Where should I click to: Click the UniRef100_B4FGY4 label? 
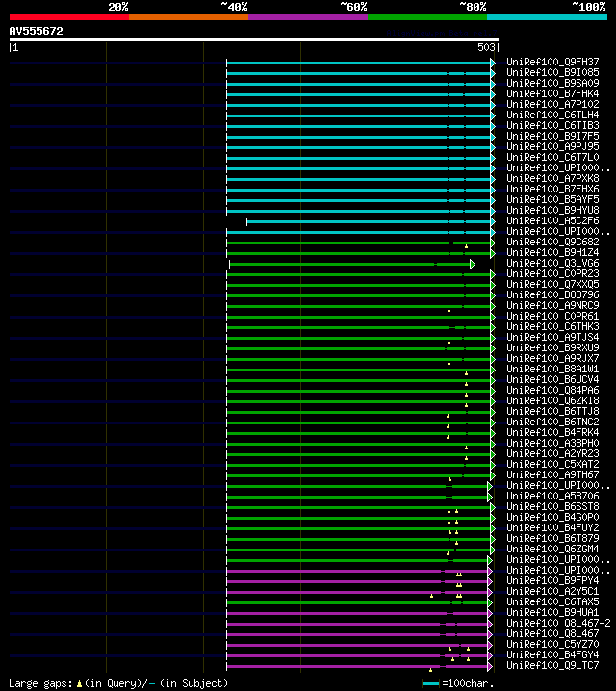(552, 654)
